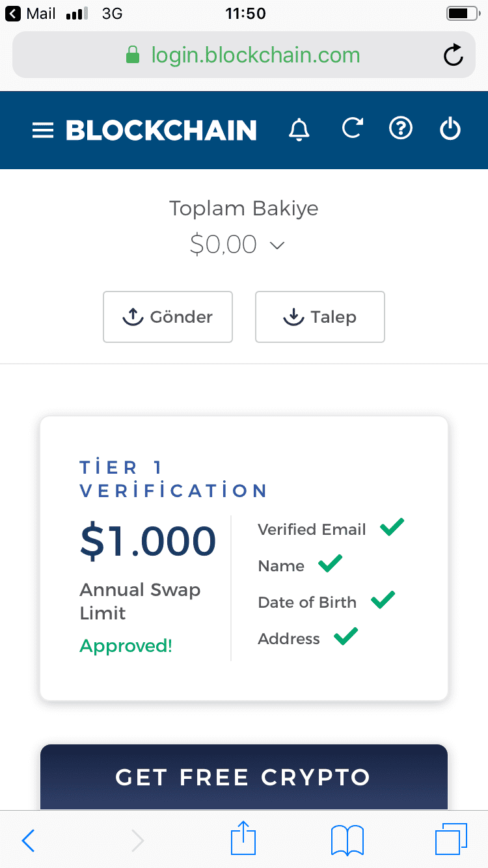Click the Talep request button
Screen dimensions: 488x868
[320, 317]
